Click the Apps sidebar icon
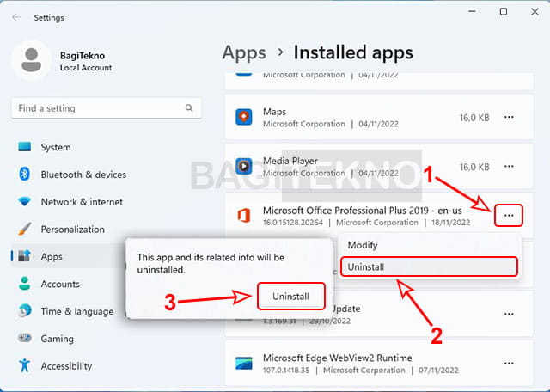The image size is (550, 392). click(x=25, y=256)
